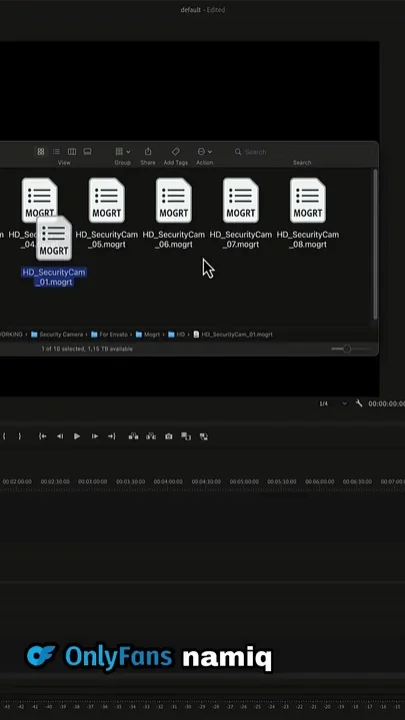Click the HD_SecurityCam_07.mogrt file name label
The height and width of the screenshot is (720, 405).
point(241,239)
